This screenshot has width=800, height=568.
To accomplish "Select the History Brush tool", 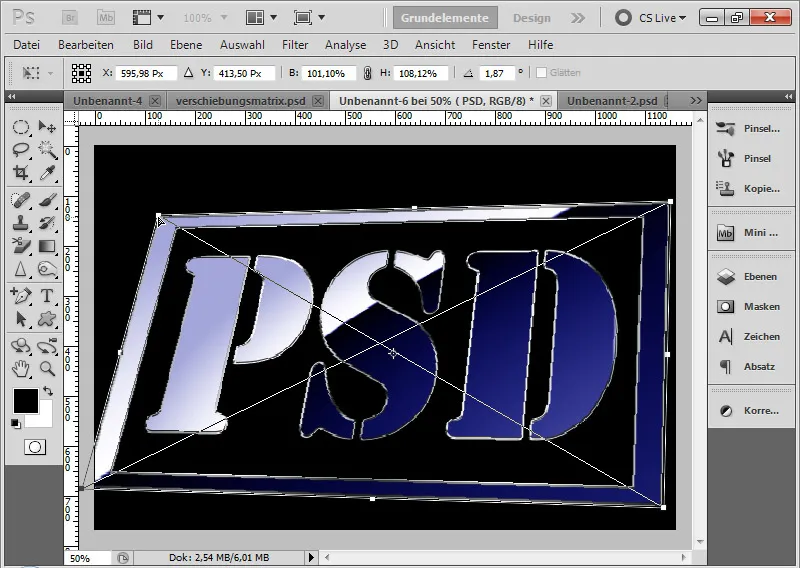I will pos(47,223).
